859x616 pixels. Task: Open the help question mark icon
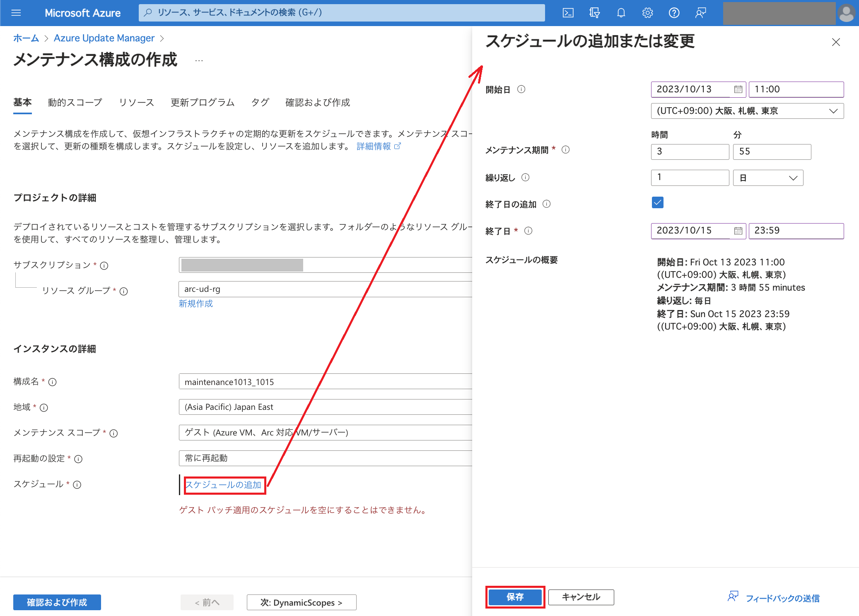pos(674,13)
